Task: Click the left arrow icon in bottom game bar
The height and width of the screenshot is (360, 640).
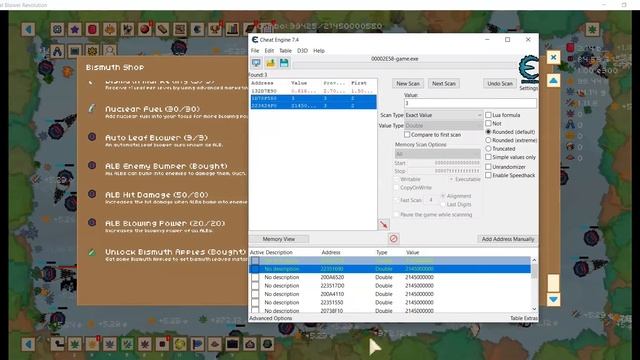Action: point(28,344)
